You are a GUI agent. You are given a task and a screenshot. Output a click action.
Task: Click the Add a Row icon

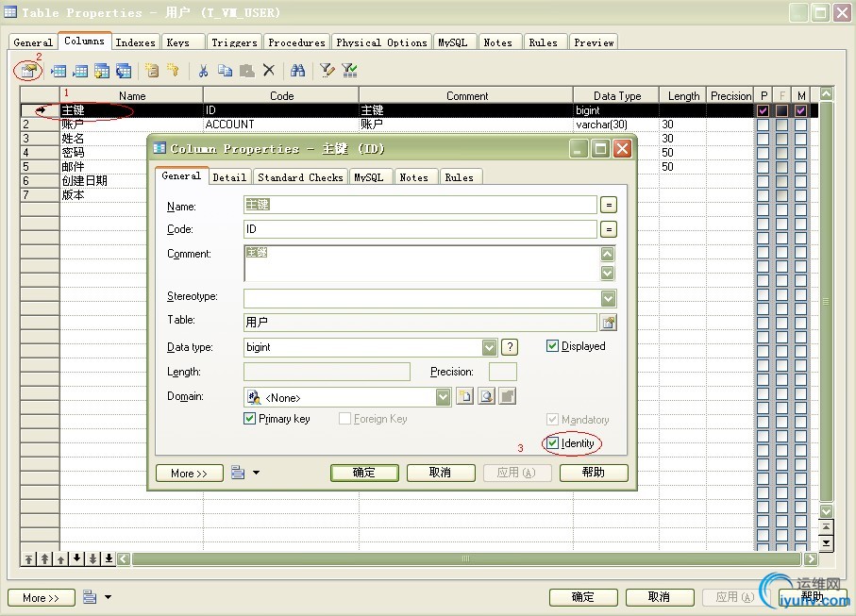(80, 71)
